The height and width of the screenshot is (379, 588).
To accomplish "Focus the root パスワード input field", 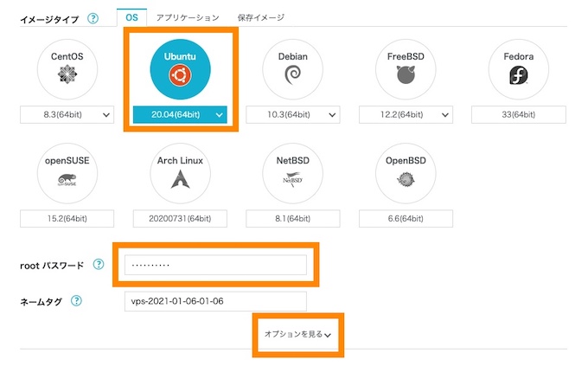I will point(215,265).
